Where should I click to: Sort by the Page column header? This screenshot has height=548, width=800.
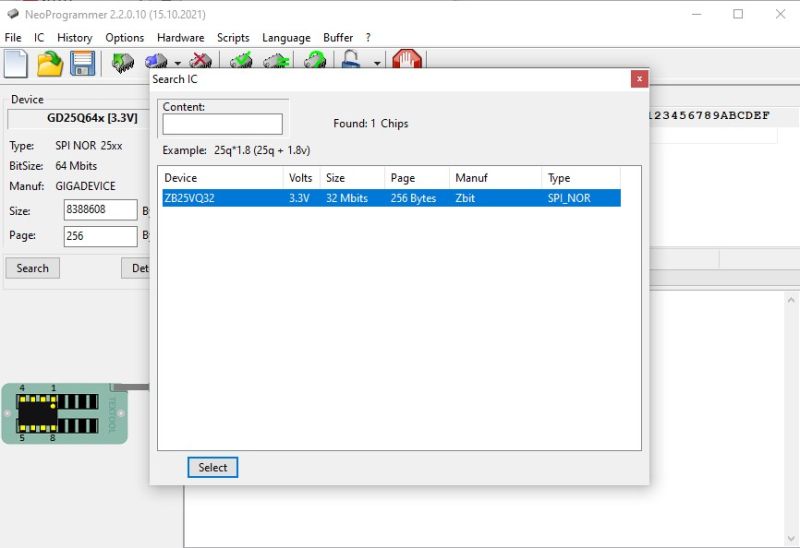pyautogui.click(x=417, y=178)
